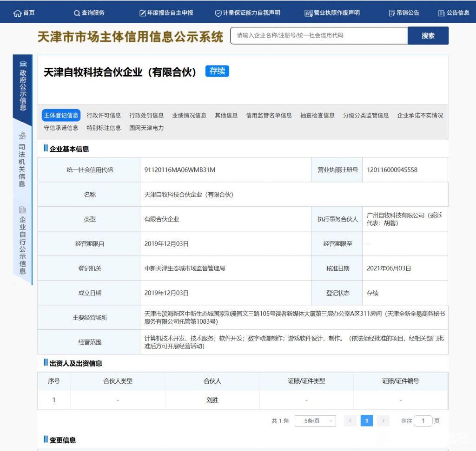Click the gavel icon for 司法机关信息
476x451 pixels.
pos(22,136)
